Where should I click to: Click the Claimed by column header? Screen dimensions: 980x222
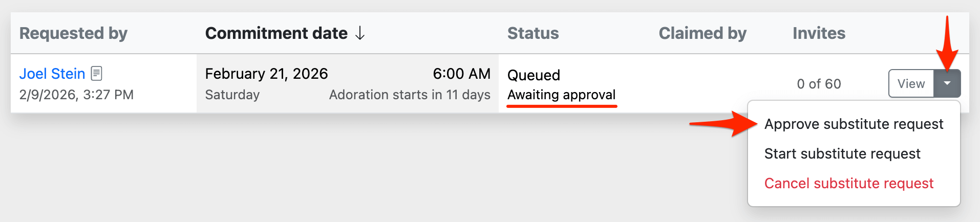coord(702,33)
